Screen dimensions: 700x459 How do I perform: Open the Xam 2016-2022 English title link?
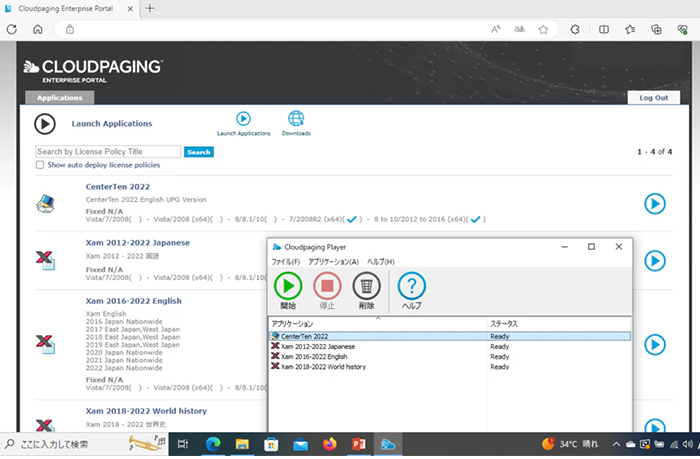click(x=133, y=301)
